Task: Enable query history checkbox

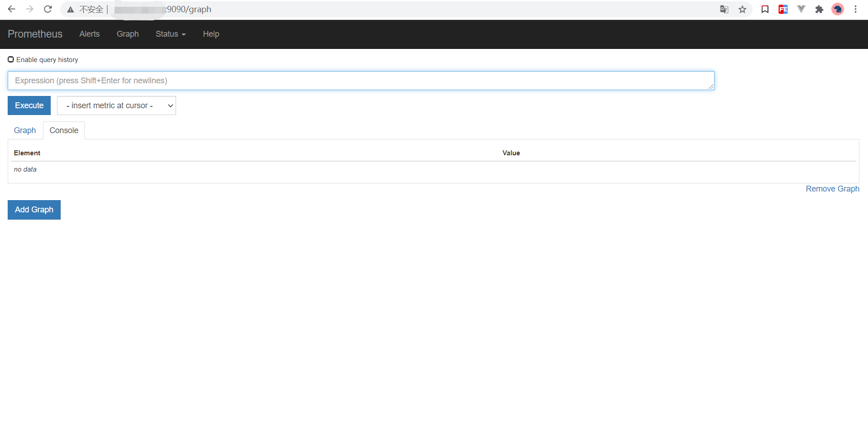Action: (11, 59)
